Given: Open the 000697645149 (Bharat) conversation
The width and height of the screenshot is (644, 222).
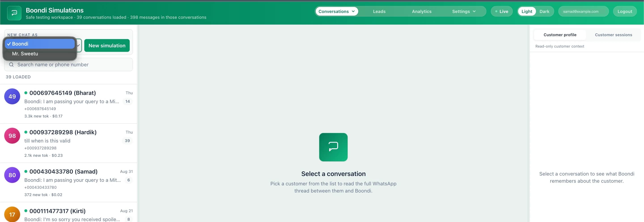Looking at the screenshot, I should [x=68, y=104].
